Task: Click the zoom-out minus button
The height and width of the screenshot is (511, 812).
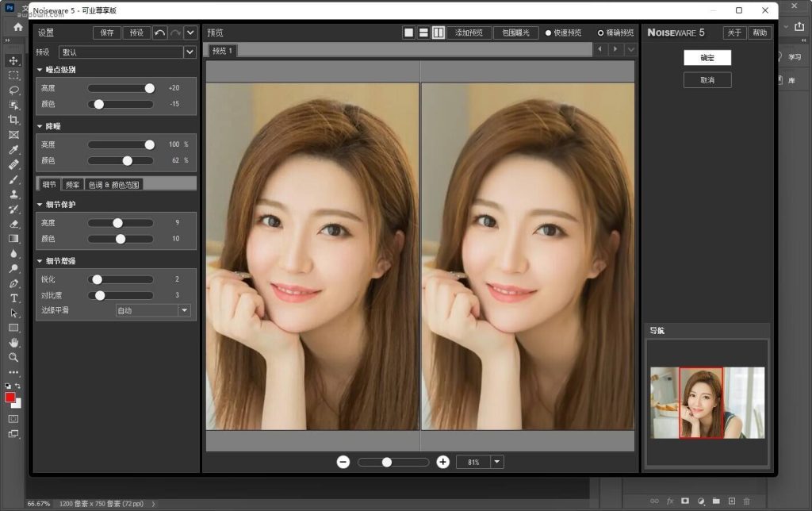Action: point(343,462)
